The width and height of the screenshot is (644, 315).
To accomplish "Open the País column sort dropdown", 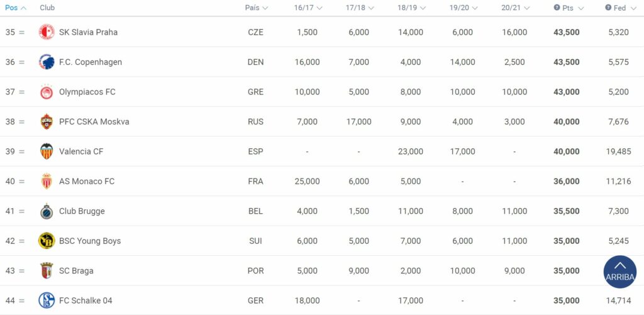I will pyautogui.click(x=257, y=8).
